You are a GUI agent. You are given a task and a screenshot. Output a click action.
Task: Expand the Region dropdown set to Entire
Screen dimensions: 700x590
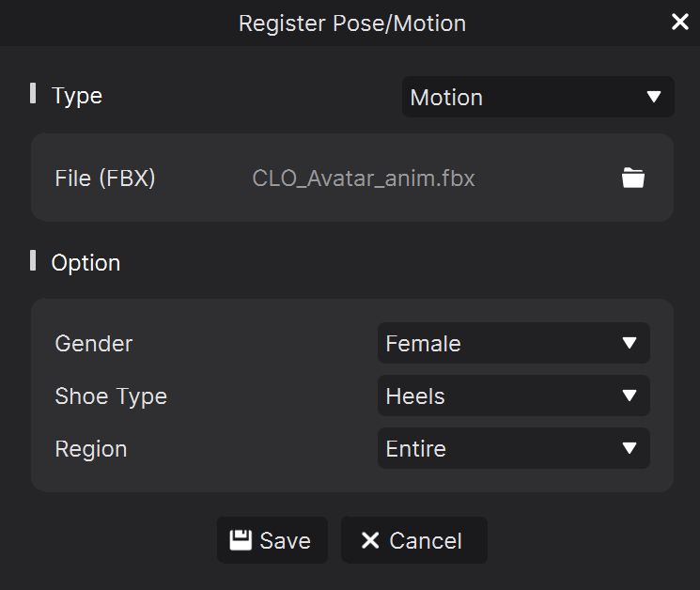[x=513, y=448]
